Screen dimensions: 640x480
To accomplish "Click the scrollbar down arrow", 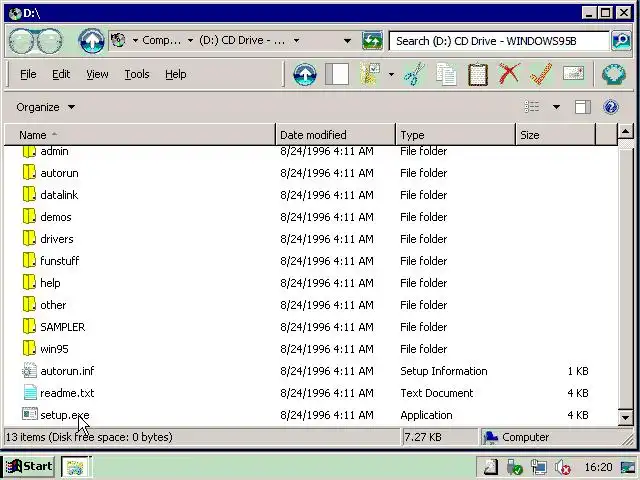I will tap(625, 417).
